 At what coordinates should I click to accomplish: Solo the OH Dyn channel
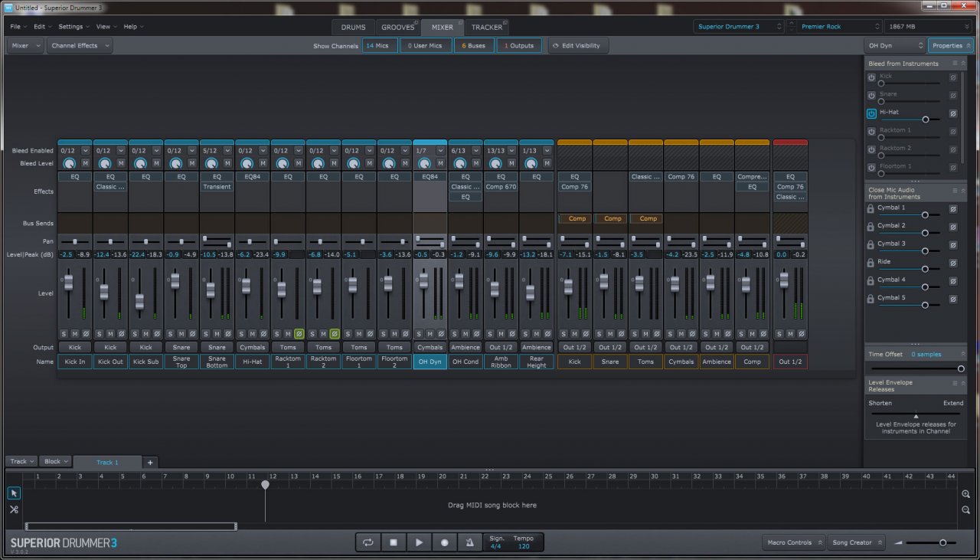(418, 334)
